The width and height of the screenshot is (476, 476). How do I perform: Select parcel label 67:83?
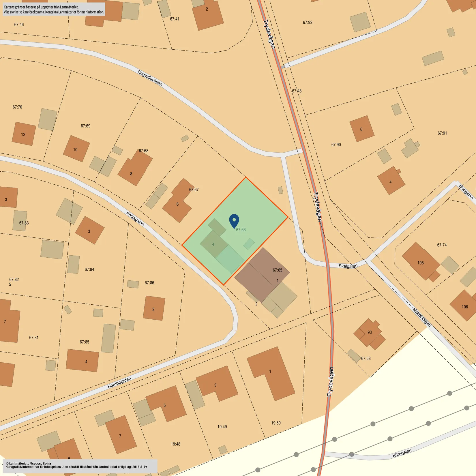pos(24,223)
